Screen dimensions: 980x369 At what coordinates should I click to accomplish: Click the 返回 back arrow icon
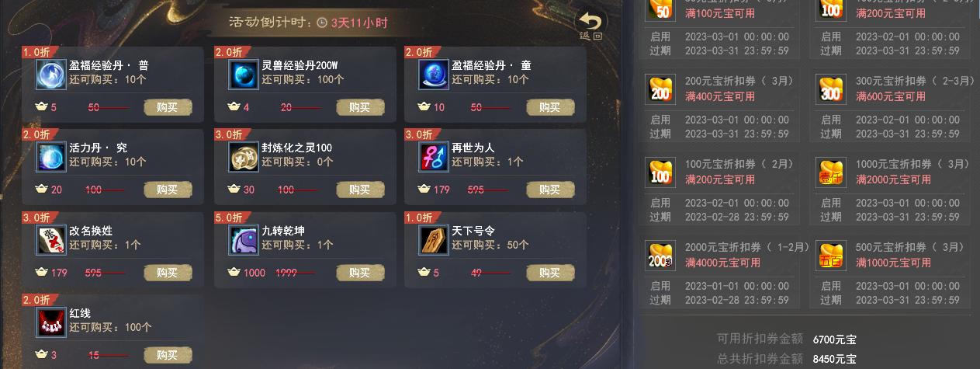point(590,24)
